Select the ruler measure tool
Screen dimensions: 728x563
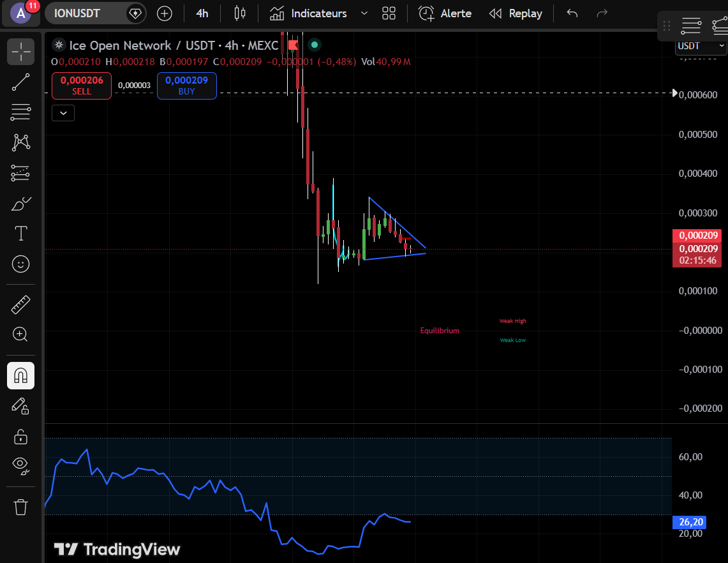(20, 304)
